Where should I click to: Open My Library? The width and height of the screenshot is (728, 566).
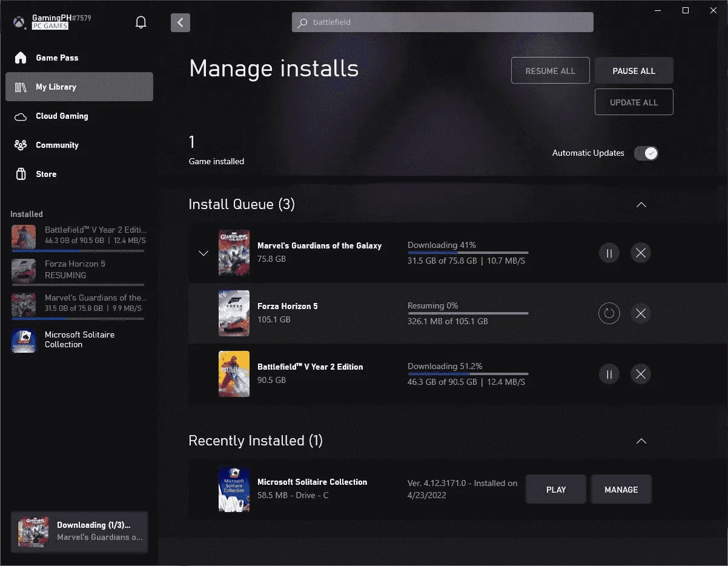tap(79, 87)
